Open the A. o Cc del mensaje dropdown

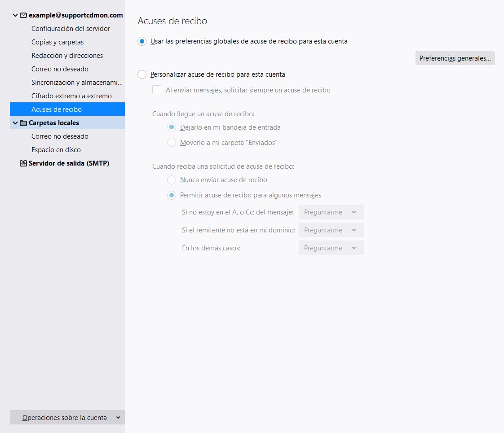click(x=331, y=212)
